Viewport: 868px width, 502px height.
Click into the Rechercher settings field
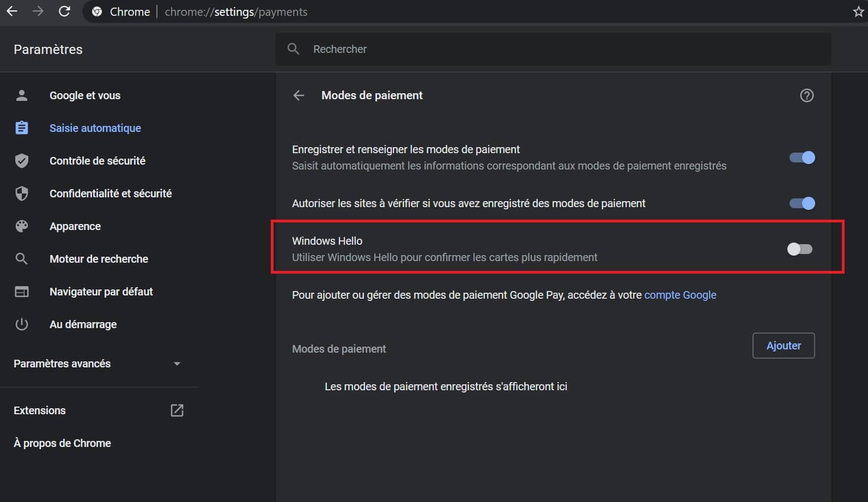pyautogui.click(x=553, y=49)
